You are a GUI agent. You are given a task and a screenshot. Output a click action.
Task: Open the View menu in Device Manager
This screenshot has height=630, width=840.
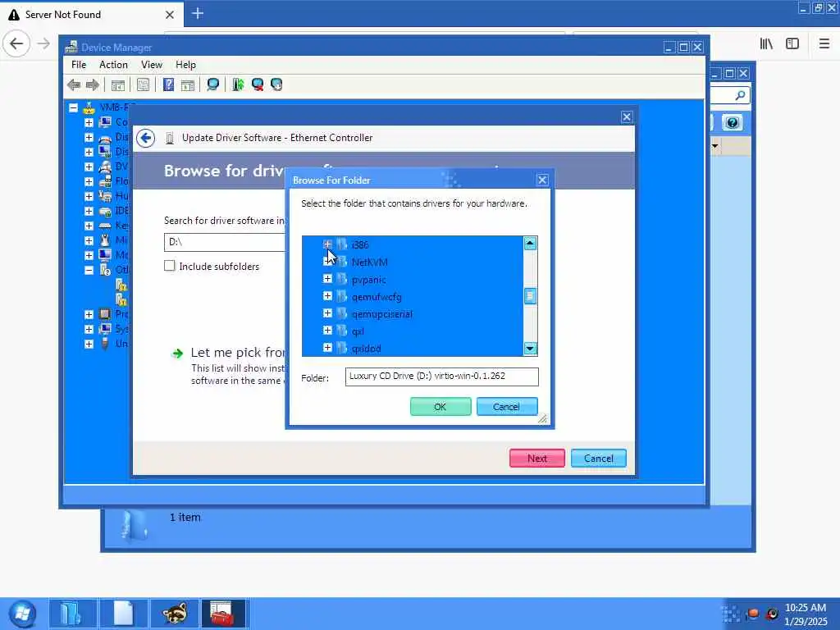pos(152,64)
